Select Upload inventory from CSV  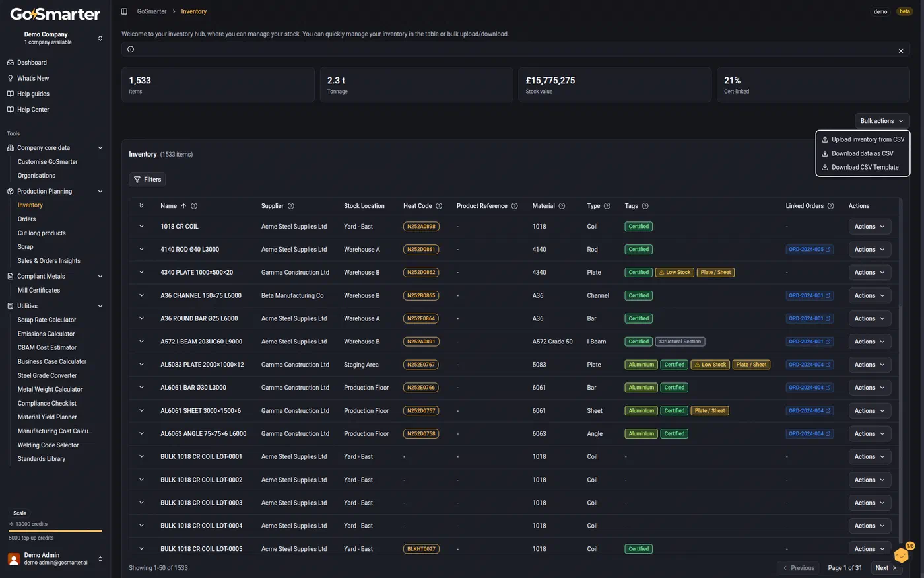click(x=863, y=139)
